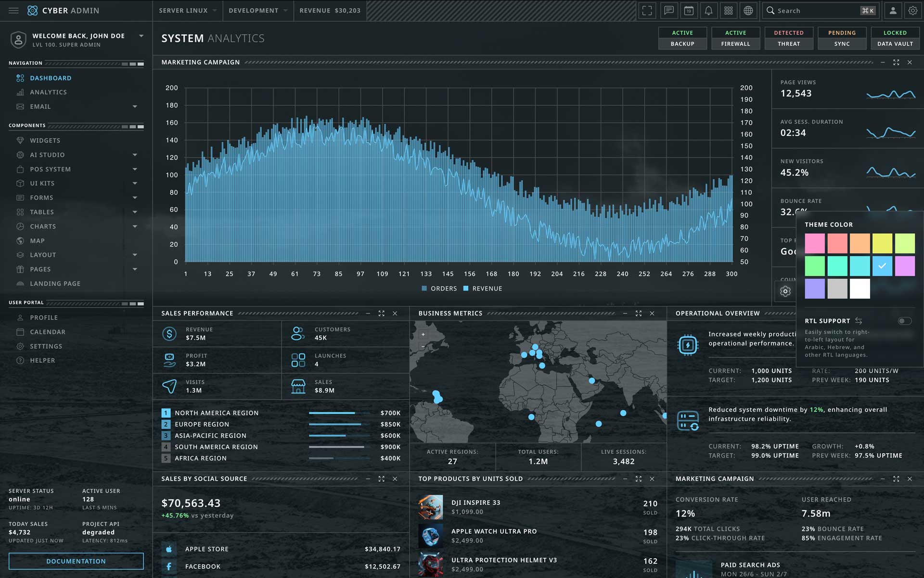Viewport: 924px width, 578px height.
Task: Toggle ORDERS series in chart legend
Action: tap(439, 289)
